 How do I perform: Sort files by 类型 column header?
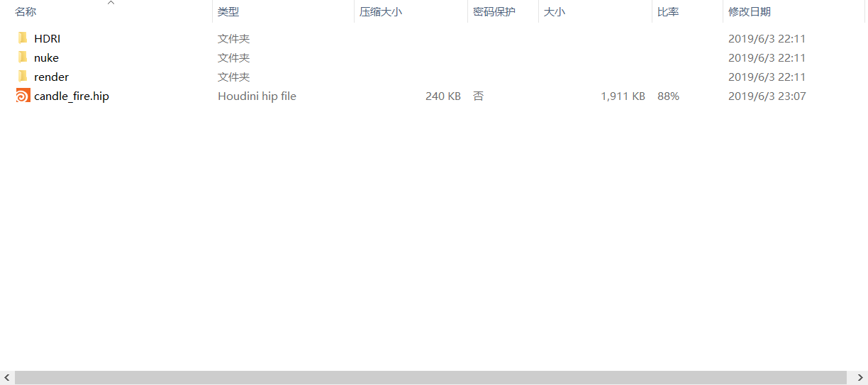point(228,12)
